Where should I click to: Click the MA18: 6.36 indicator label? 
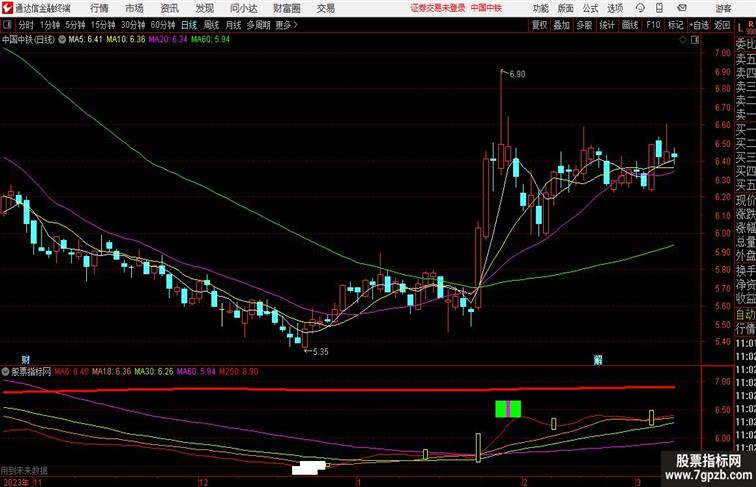tap(111, 372)
